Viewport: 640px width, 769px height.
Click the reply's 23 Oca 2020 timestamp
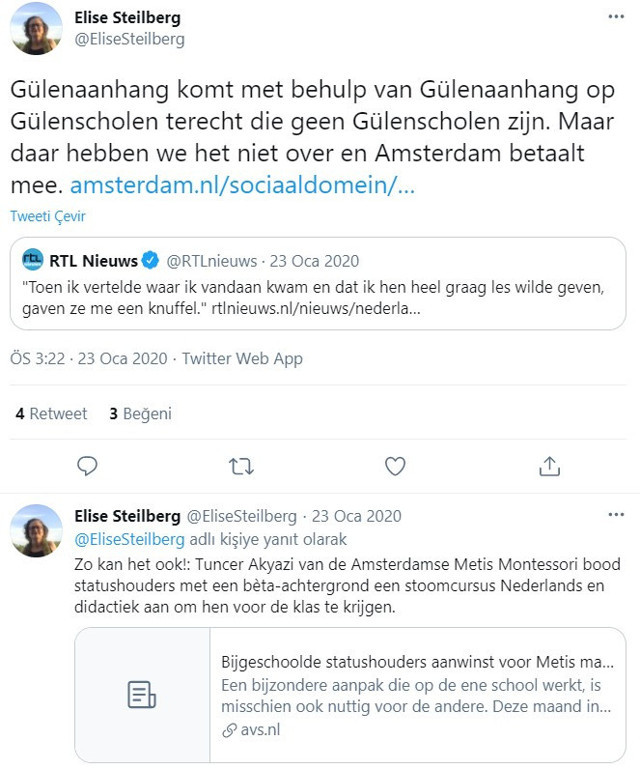[x=357, y=516]
